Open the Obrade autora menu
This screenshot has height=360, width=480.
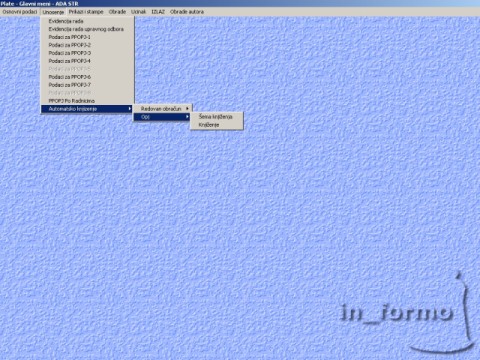pyautogui.click(x=187, y=12)
